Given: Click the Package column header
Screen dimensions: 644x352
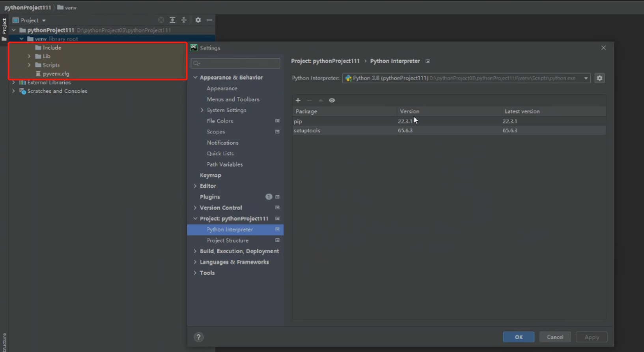Looking at the screenshot, I should [345, 111].
